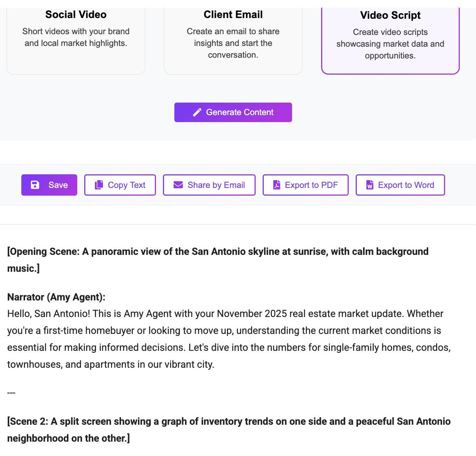Image resolution: width=476 pixels, height=456 pixels.
Task: Click the duplicate-pages icon beside Copy Text
Action: click(99, 185)
